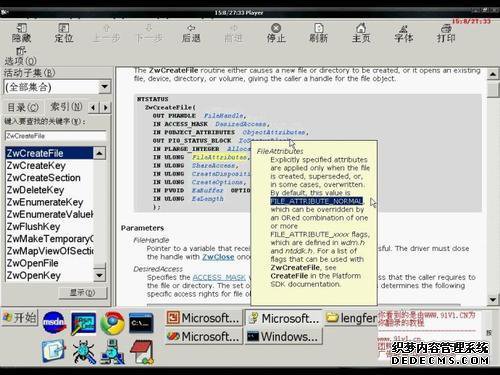The image size is (500, 375).
Task: Launch the first icon in the lower quick launch row
Action: click(x=54, y=351)
